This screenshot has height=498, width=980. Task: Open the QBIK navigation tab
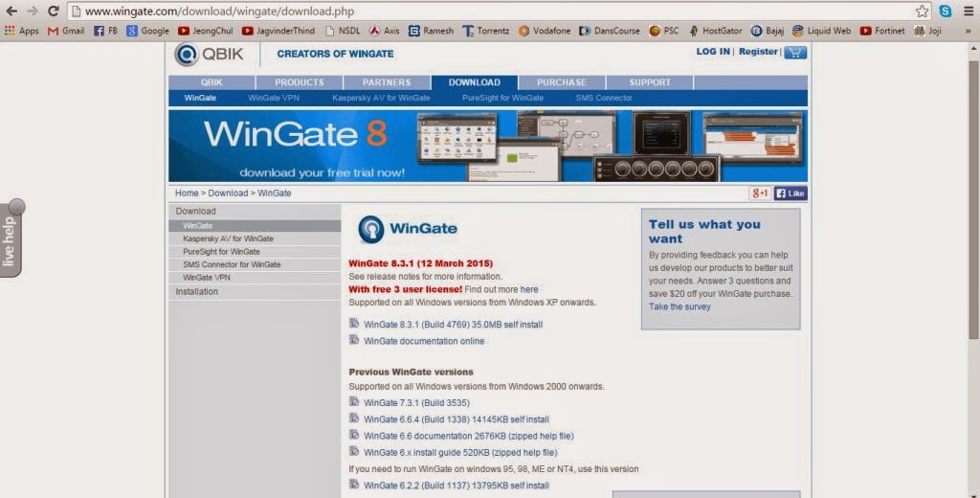click(x=212, y=82)
